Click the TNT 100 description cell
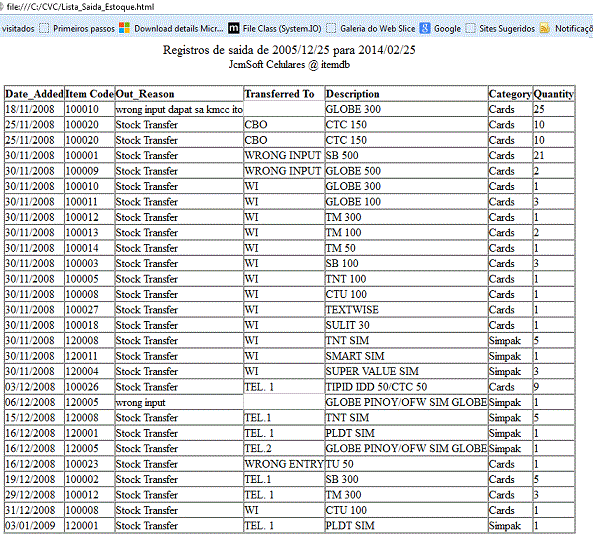Image resolution: width=593 pixels, height=544 pixels. click(407, 279)
